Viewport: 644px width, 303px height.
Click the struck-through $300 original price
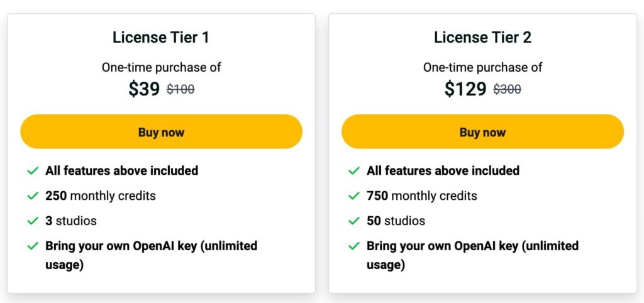[x=508, y=89]
